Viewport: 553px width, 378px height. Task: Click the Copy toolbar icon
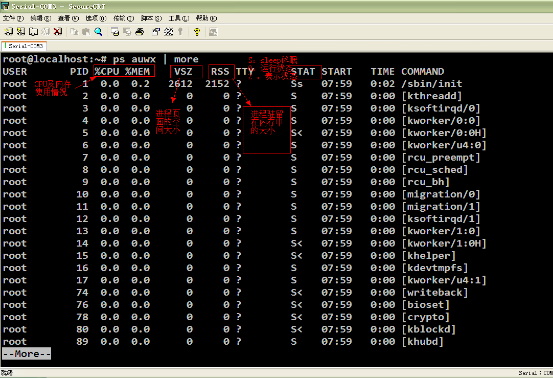[x=74, y=32]
